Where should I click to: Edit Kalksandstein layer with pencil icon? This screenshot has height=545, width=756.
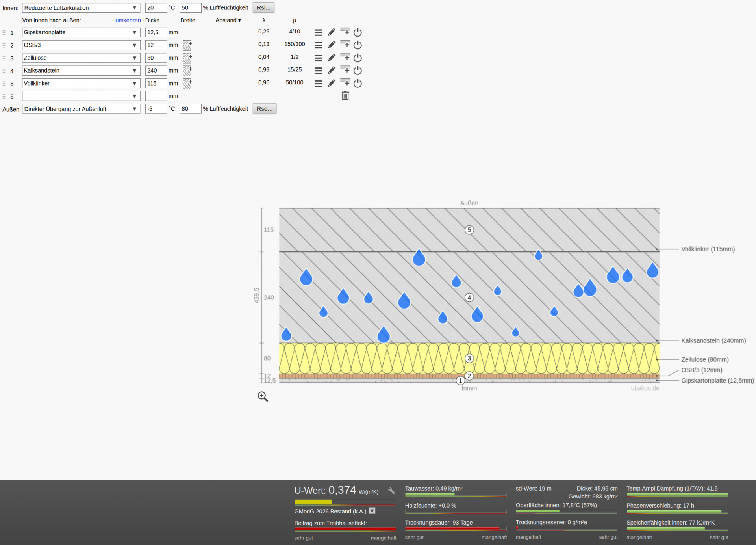tap(332, 71)
